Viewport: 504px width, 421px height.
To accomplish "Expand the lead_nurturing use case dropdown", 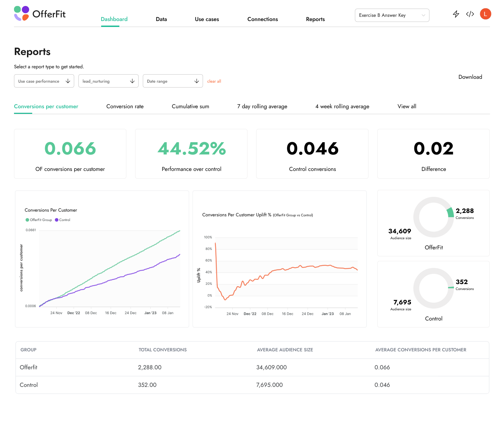I will click(x=108, y=81).
